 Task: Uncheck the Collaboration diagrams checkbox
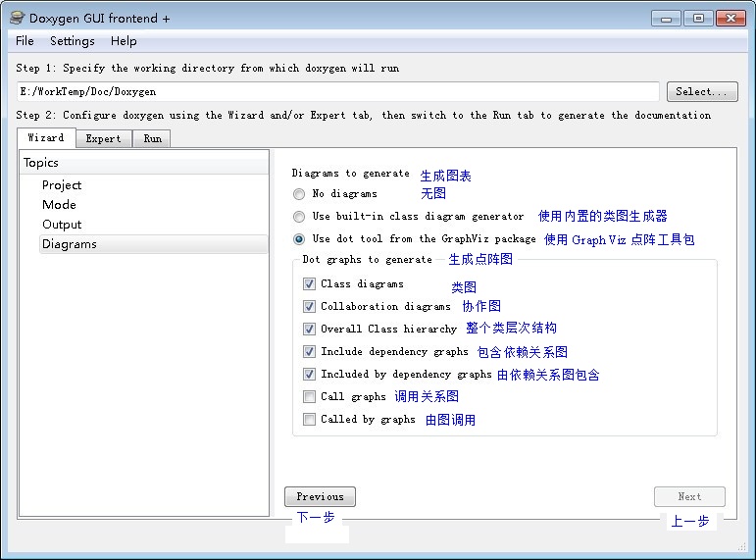[309, 307]
